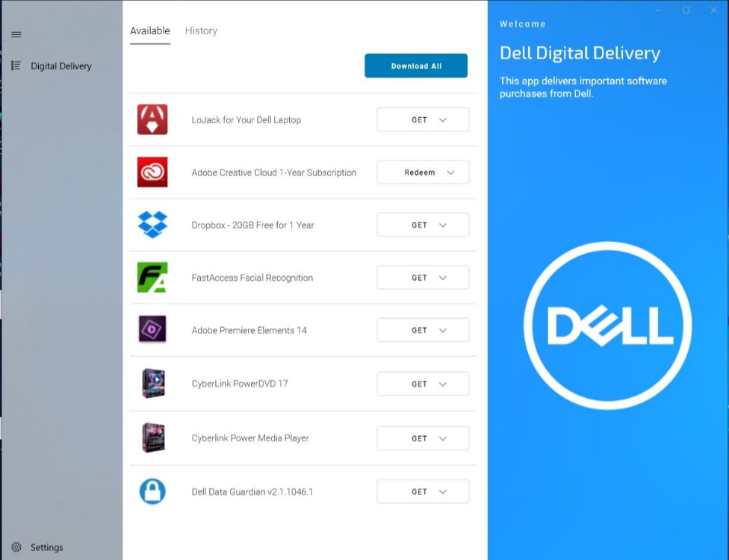The height and width of the screenshot is (560, 729).
Task: Click the Dropbox logo icon
Action: [152, 225]
